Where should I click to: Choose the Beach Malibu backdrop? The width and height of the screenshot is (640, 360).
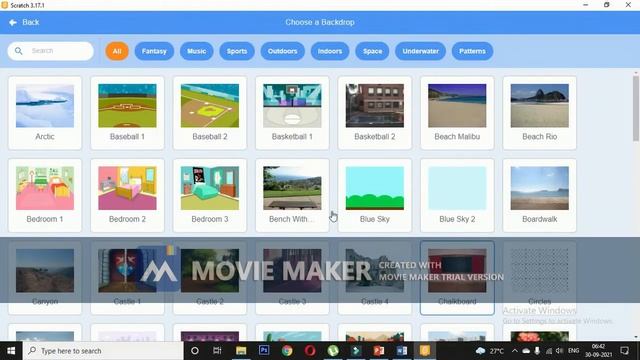(457, 113)
